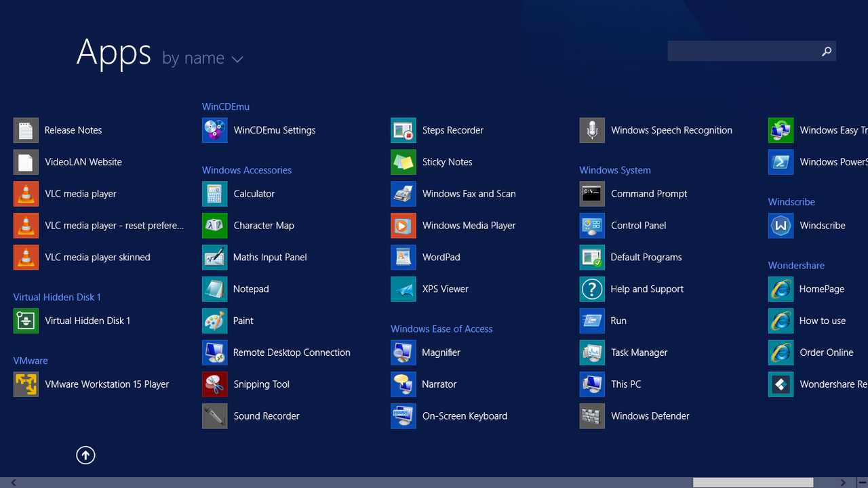Select the Windows Accessories group header
Screen dimensions: 868x488
[247, 170]
